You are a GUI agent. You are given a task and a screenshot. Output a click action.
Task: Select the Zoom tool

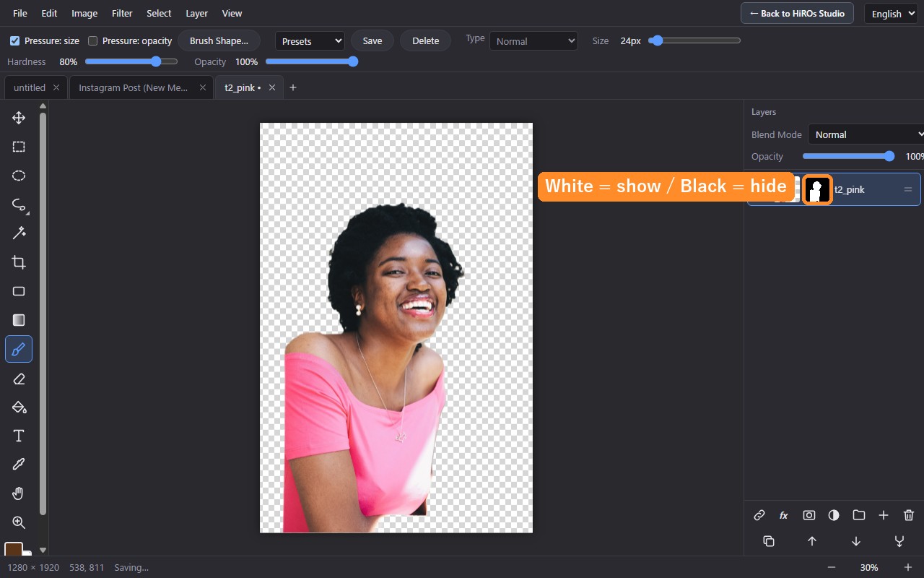point(19,522)
